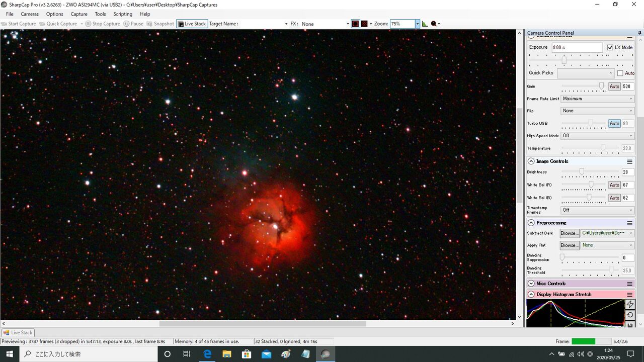The image size is (644, 362).
Task: Open the Preprocessing section menu icon
Action: (x=629, y=223)
